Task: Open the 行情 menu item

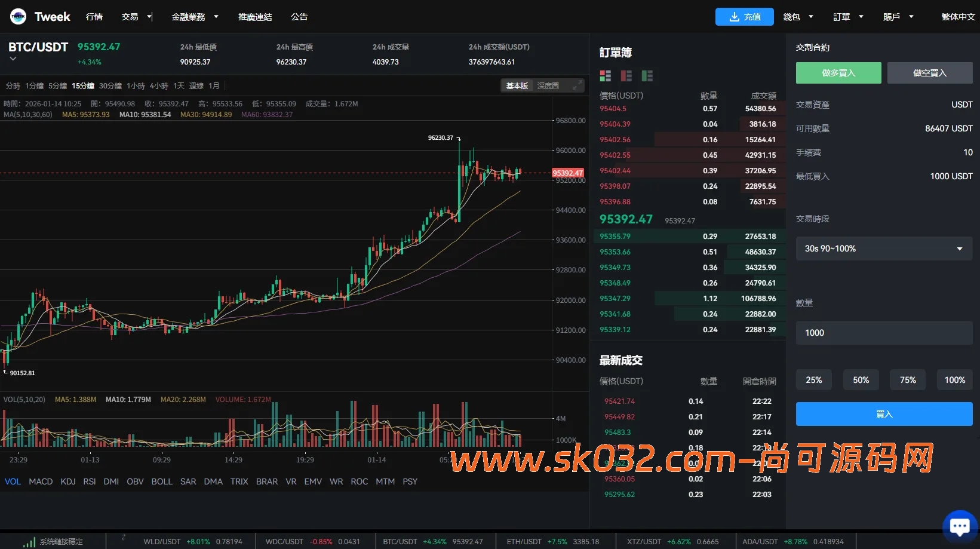Action: tap(94, 17)
